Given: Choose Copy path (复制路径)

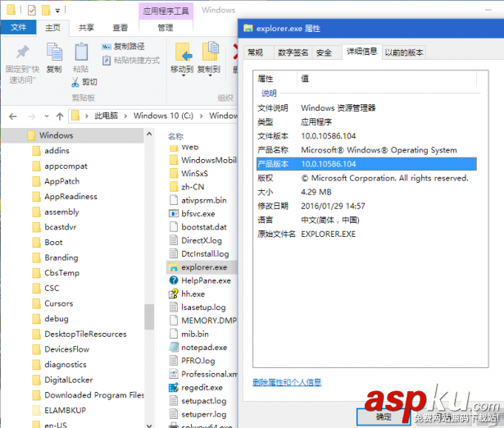Looking at the screenshot, I should [123, 47].
